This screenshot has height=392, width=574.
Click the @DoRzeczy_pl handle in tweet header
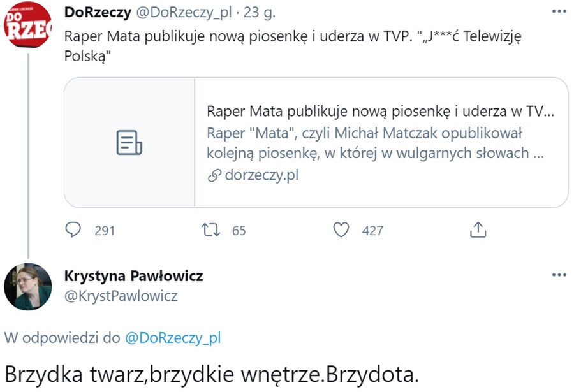[x=180, y=13]
